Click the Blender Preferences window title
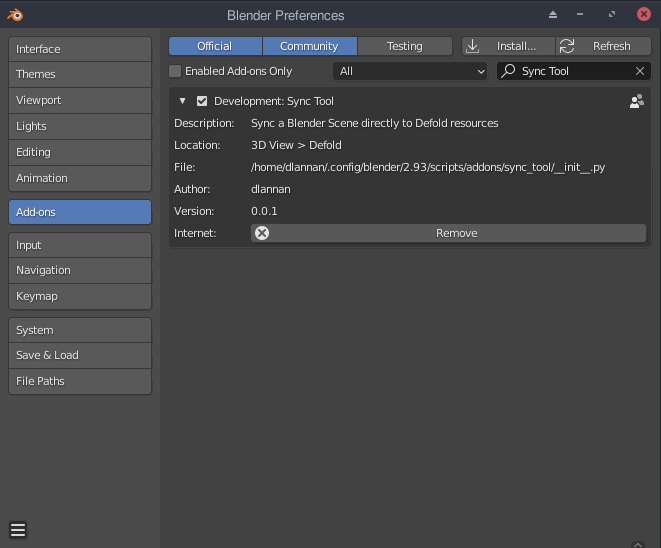 [286, 16]
